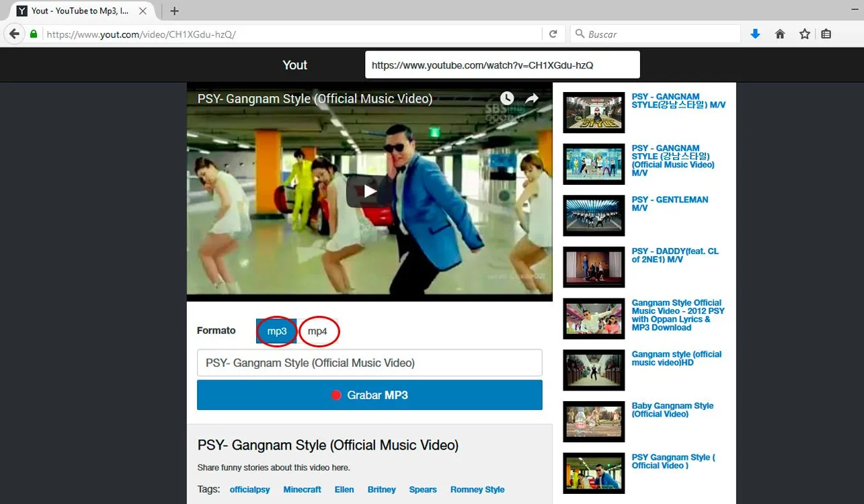
Task: Click thumbnail for Gangnam Style 2012 Oppan Lyrics
Action: point(594,319)
